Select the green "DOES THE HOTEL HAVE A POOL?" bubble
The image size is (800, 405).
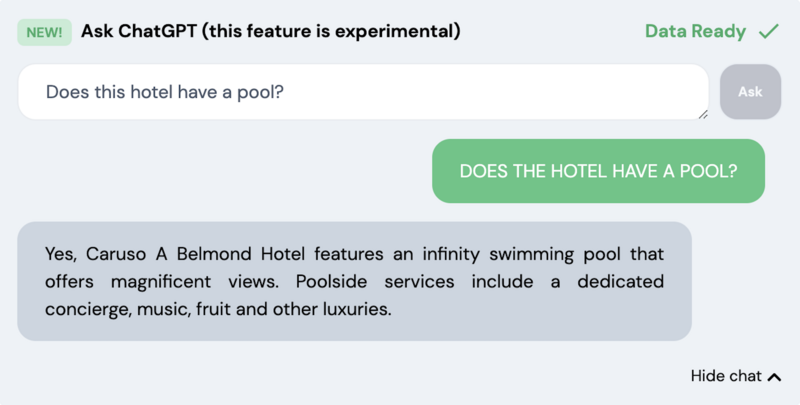(x=598, y=171)
